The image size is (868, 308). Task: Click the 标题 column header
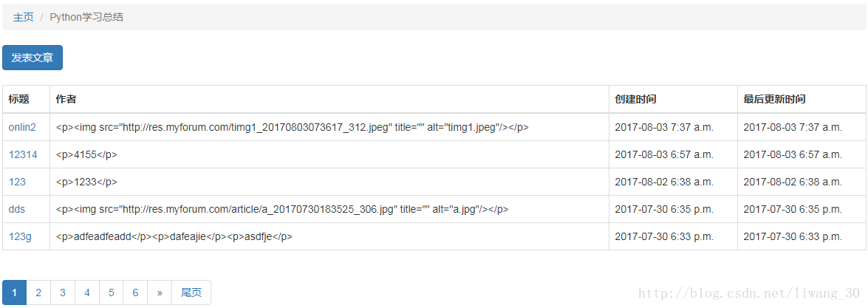pyautogui.click(x=18, y=100)
